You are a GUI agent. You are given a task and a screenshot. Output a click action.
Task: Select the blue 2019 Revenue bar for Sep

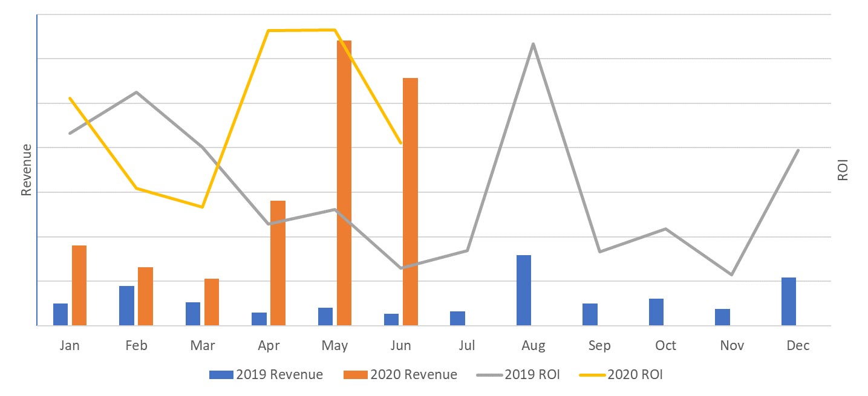coord(590,314)
